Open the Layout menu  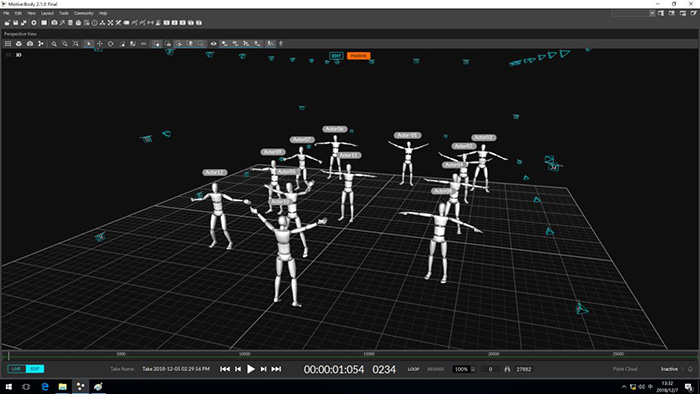(x=47, y=13)
